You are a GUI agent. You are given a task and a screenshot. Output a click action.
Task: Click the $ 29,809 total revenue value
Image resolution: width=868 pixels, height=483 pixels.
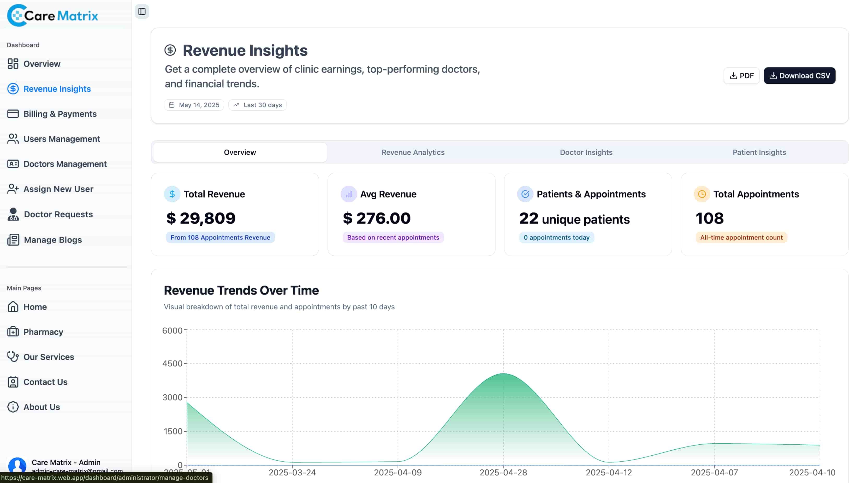point(201,218)
